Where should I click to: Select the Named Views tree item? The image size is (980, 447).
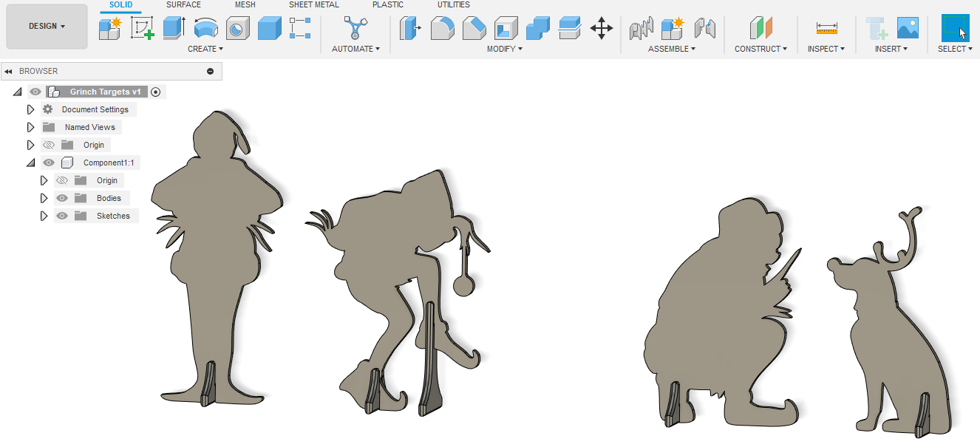90,127
